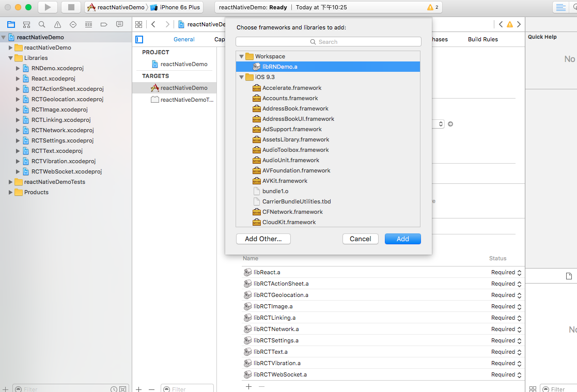Click the Stop button in toolbar
Screen dimensions: 577x392
(x=71, y=7)
